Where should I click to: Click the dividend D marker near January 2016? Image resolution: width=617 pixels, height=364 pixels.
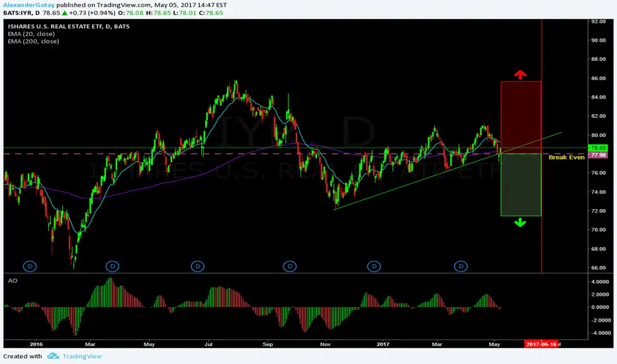point(30,267)
